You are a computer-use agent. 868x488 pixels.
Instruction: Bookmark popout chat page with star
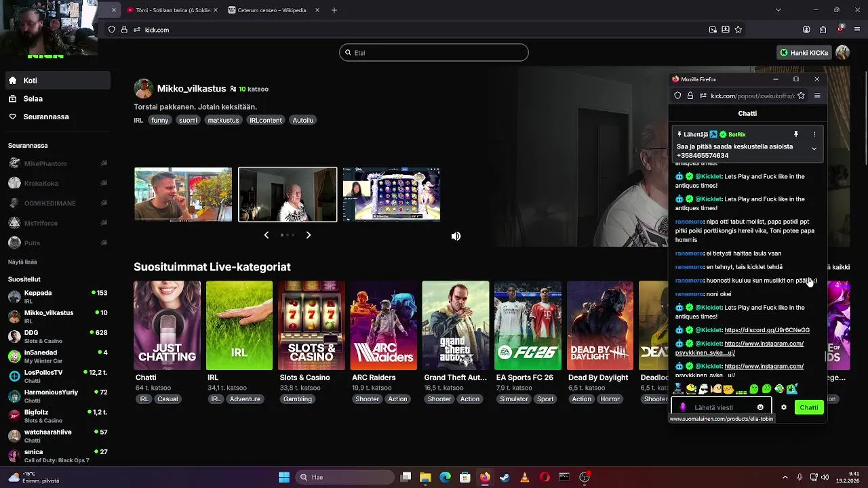click(x=801, y=96)
